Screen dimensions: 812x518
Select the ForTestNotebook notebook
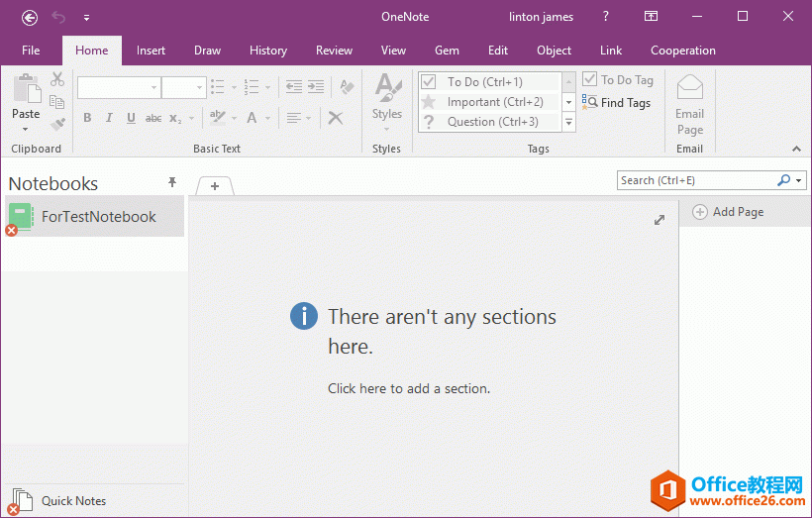click(95, 216)
